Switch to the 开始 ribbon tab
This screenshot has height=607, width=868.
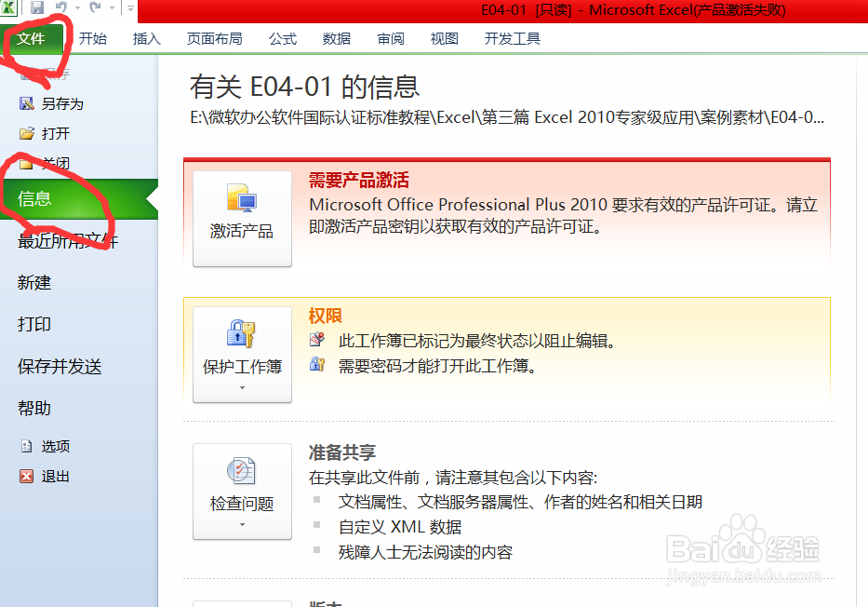tap(92, 39)
